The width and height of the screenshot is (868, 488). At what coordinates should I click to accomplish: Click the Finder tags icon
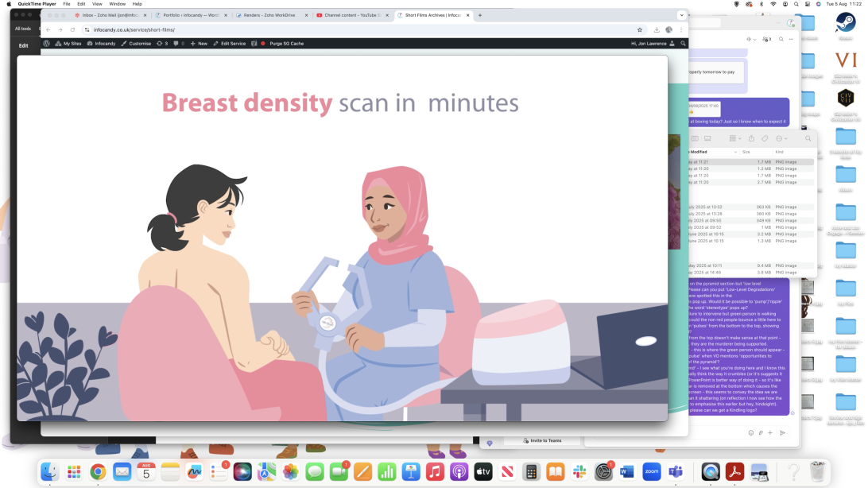click(765, 138)
